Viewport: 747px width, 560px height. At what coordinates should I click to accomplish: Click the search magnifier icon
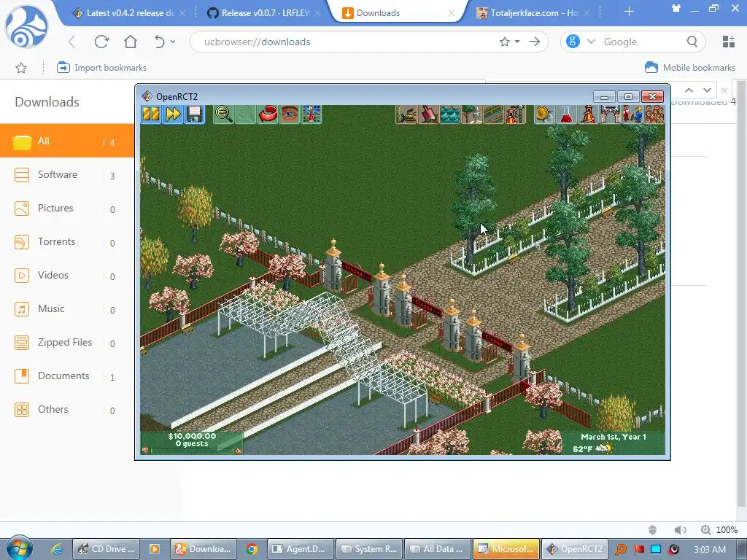692,42
